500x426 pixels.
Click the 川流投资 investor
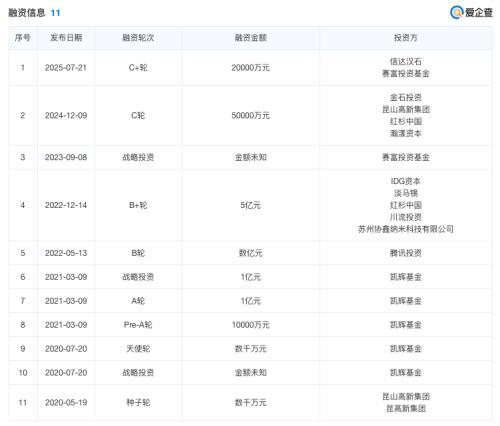tap(406, 217)
